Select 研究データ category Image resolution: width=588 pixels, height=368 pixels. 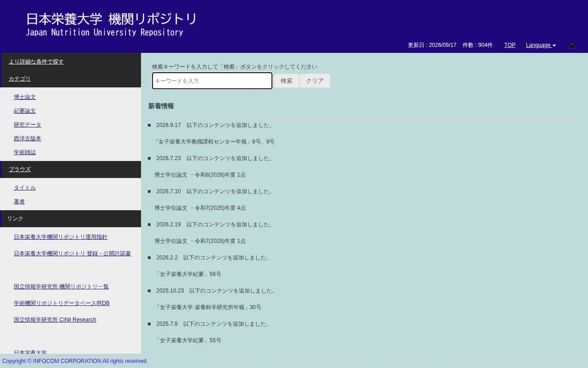pos(28,125)
